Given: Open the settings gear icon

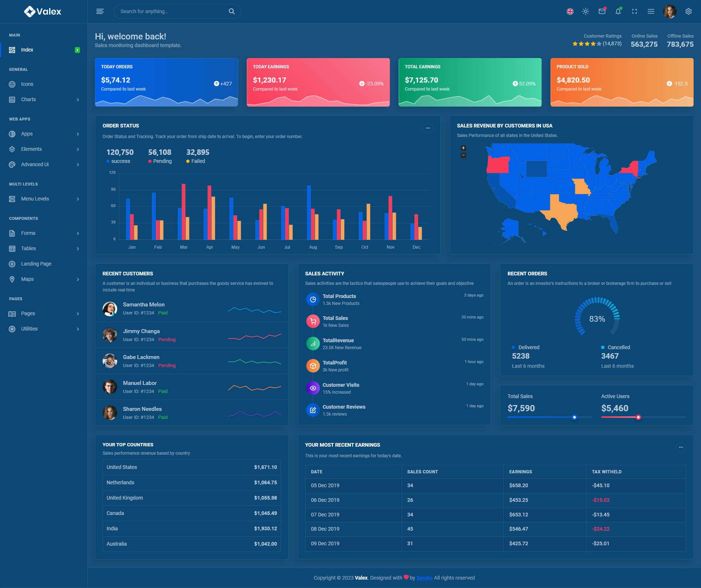Looking at the screenshot, I should point(689,11).
